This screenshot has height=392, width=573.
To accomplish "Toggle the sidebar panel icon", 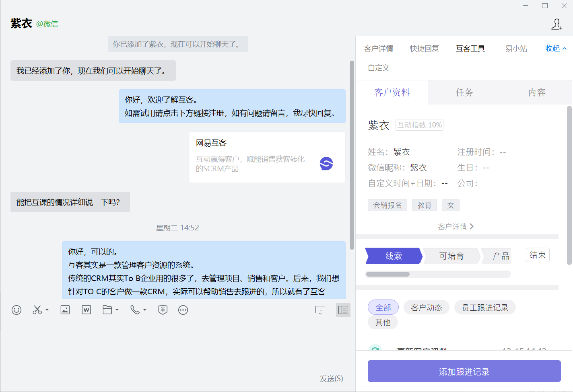I will (x=343, y=310).
